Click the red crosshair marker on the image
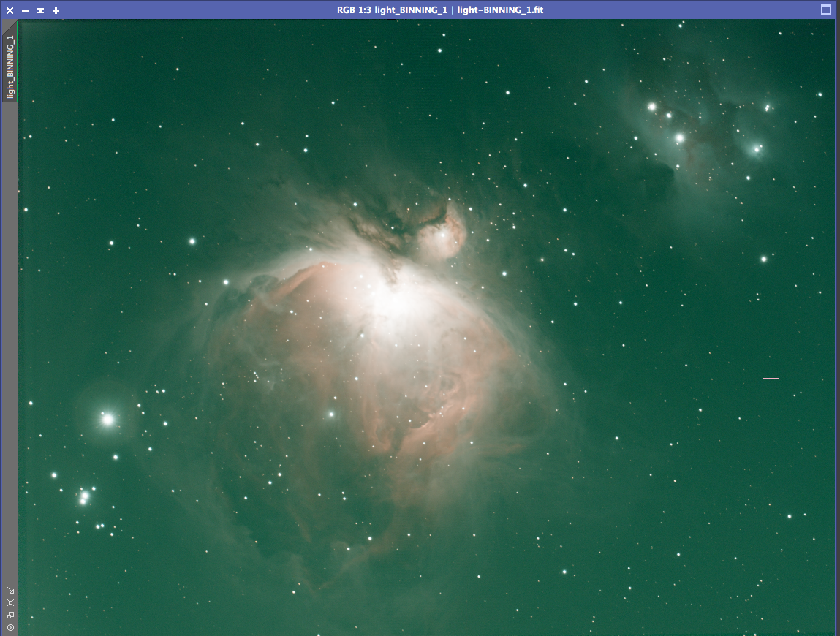Image resolution: width=840 pixels, height=636 pixels. point(771,378)
